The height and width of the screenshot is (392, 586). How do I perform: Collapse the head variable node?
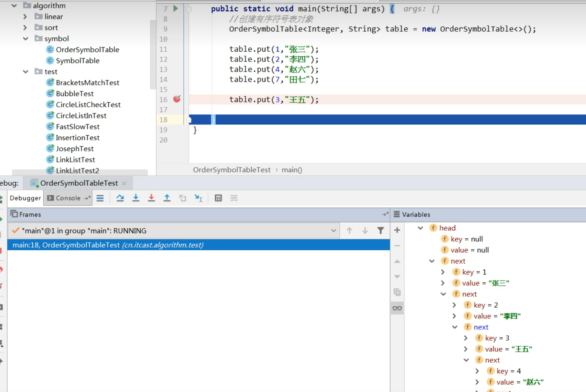pyautogui.click(x=420, y=228)
